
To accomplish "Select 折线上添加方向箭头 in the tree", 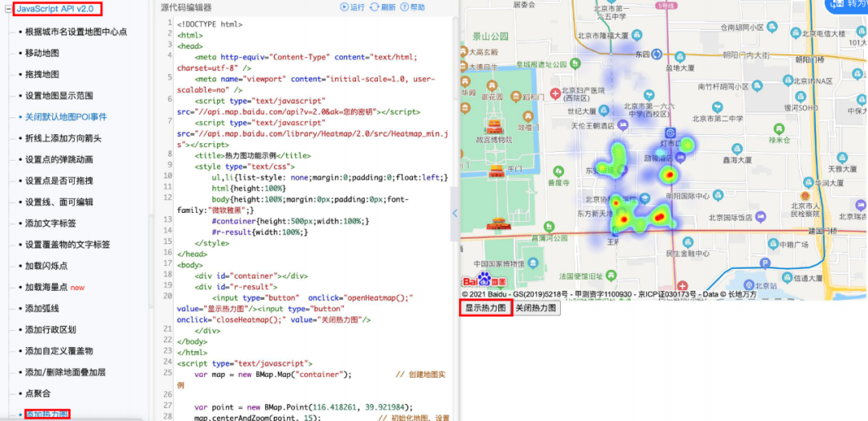I will (x=63, y=138).
